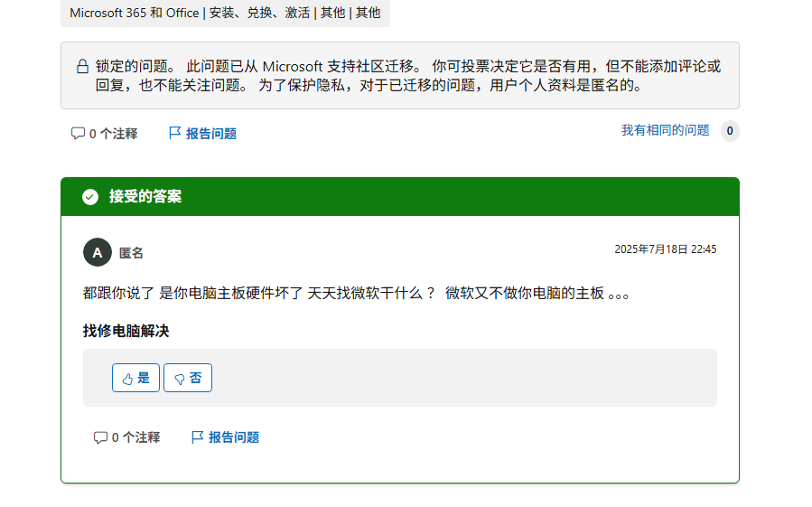Click the answer text starting 都跟你说了
The image size is (812, 507).
point(356,294)
